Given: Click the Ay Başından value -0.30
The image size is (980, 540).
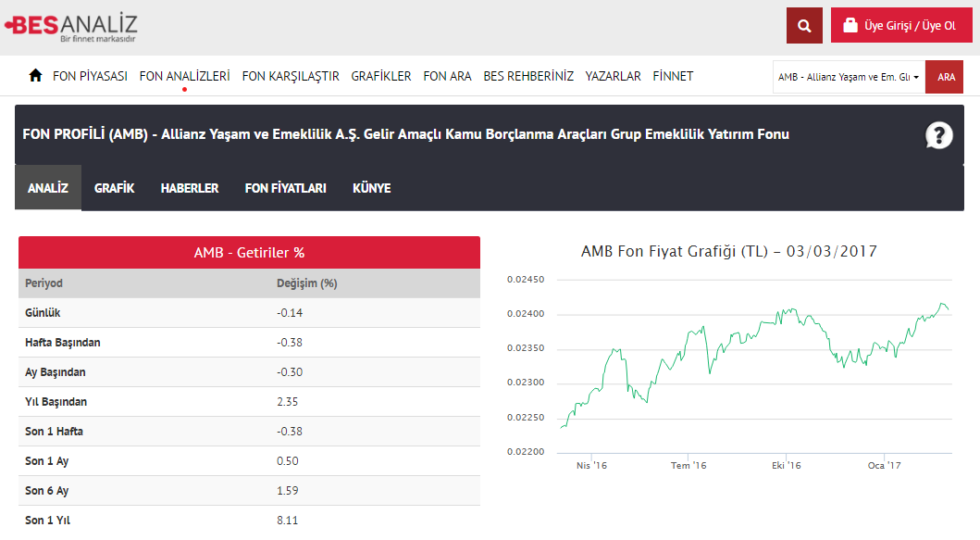Looking at the screenshot, I should [x=290, y=371].
